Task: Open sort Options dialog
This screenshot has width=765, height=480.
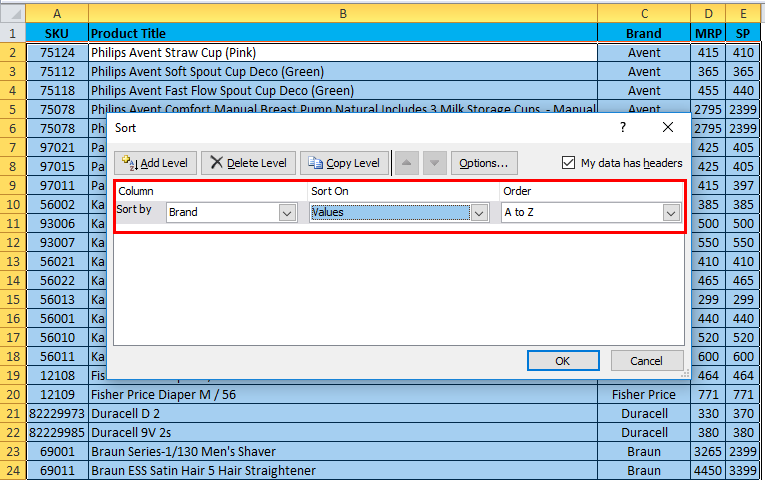Action: coord(484,163)
